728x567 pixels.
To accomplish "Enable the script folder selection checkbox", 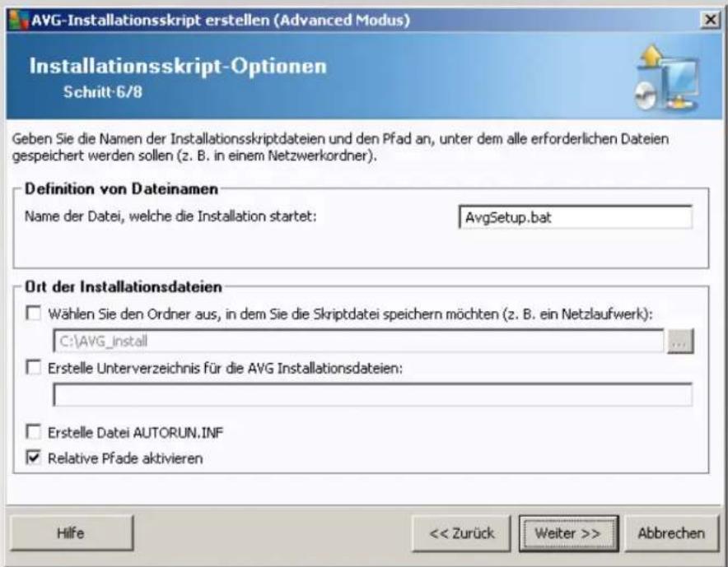I will click(x=33, y=314).
